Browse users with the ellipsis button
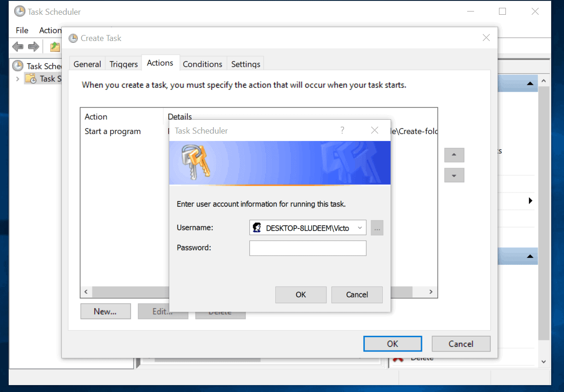Viewport: 564px width, 392px height. coord(377,228)
